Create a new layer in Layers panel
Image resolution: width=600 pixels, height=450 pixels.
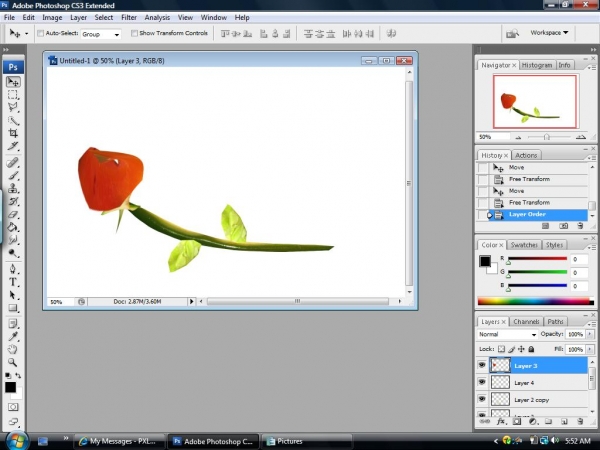564,422
